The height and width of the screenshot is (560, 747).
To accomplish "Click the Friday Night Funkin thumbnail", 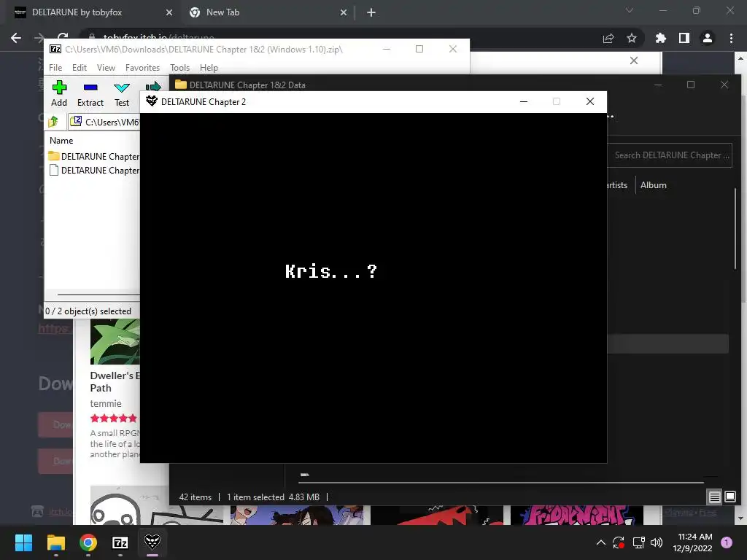I will click(x=576, y=516).
